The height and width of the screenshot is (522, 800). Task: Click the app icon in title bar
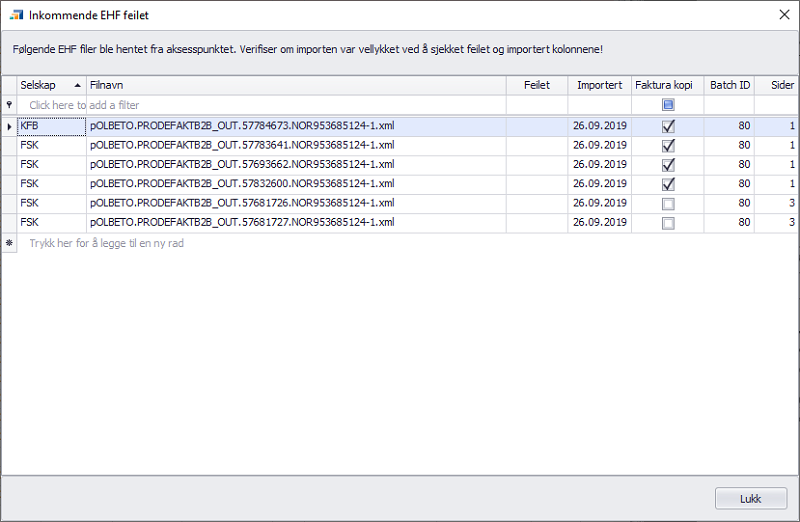pyautogui.click(x=16, y=15)
